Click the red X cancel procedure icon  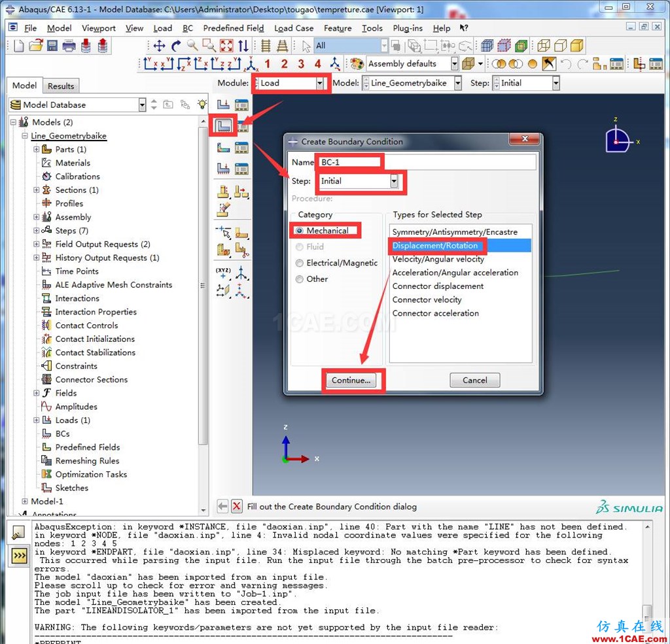(237, 507)
